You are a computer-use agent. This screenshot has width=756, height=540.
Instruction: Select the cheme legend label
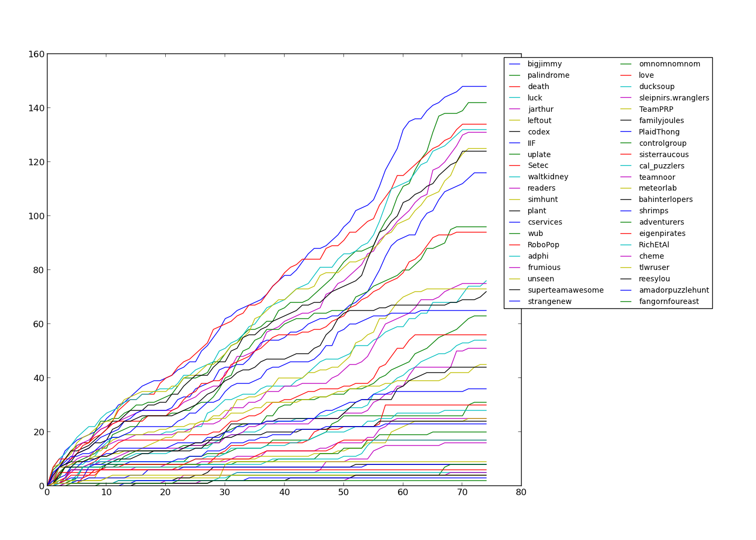[651, 256]
